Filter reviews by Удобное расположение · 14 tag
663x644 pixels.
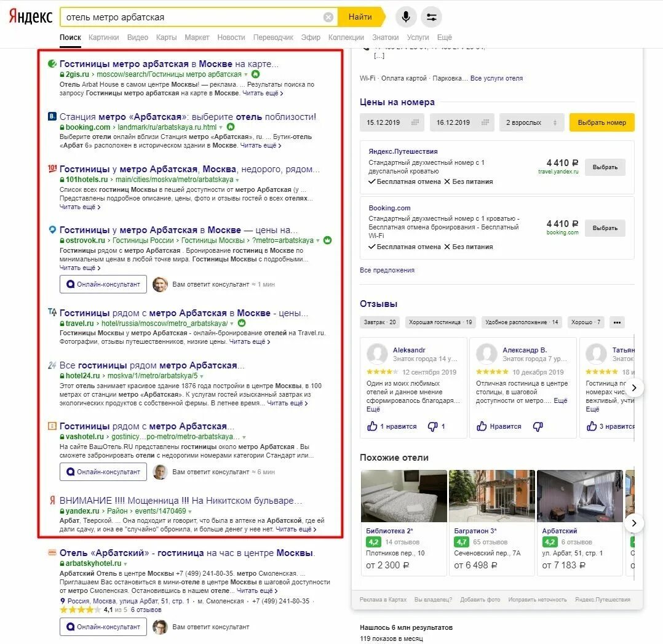click(x=522, y=322)
